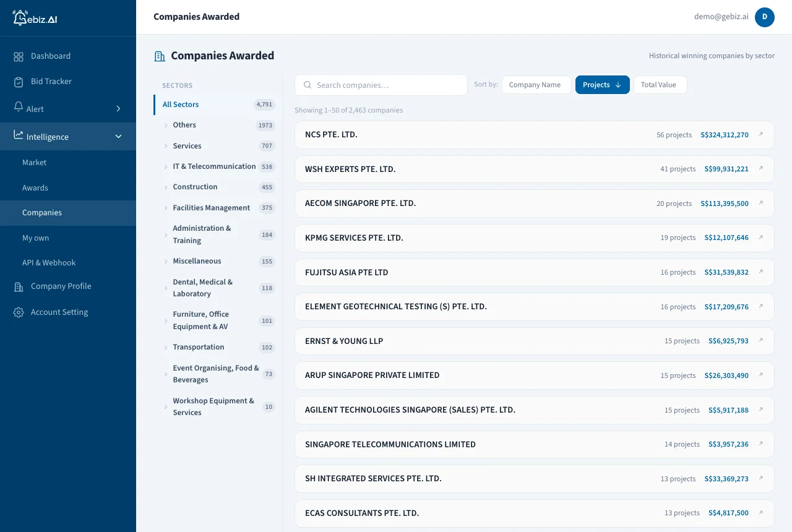Open the My own page

click(x=68, y=238)
